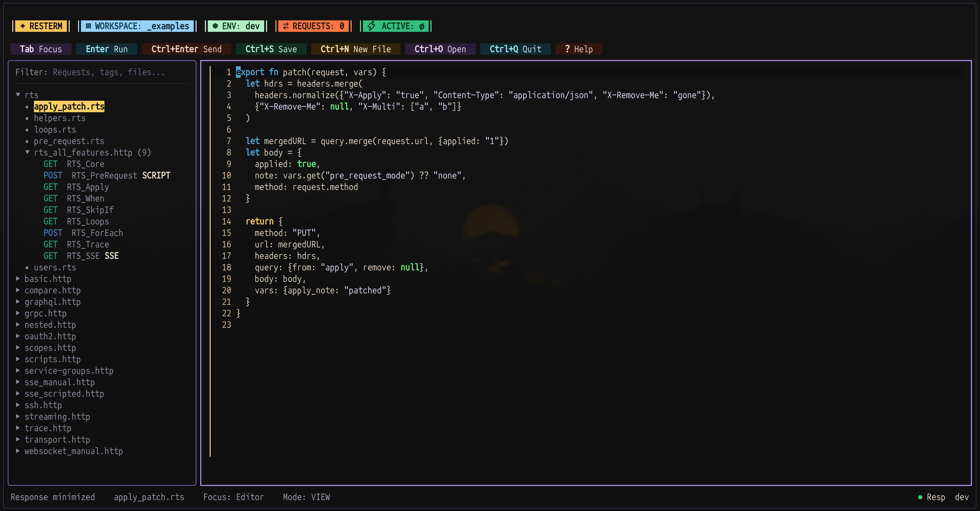The width and height of the screenshot is (980, 511).
Task: Click the green Resp status dot
Action: click(920, 497)
